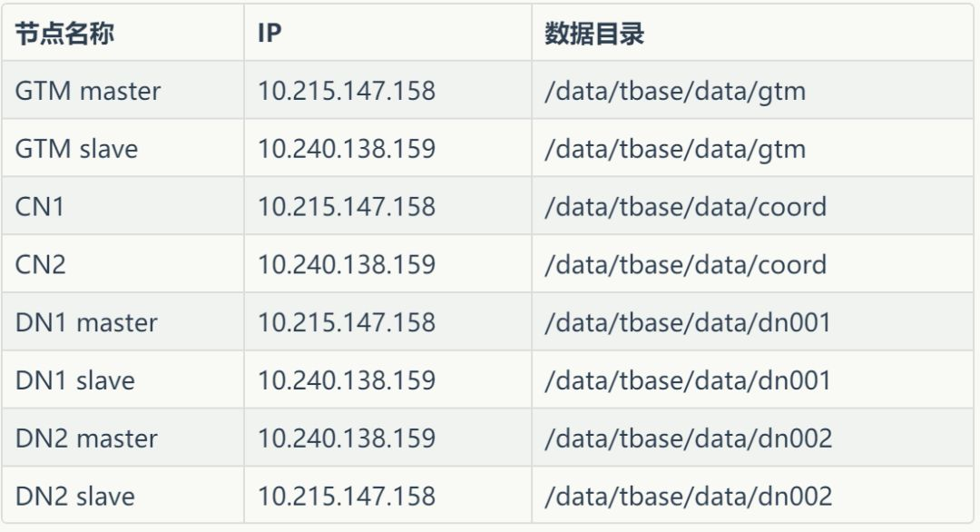Click the DN2 master cell
The width and height of the screenshot is (980, 532).
coord(86,438)
